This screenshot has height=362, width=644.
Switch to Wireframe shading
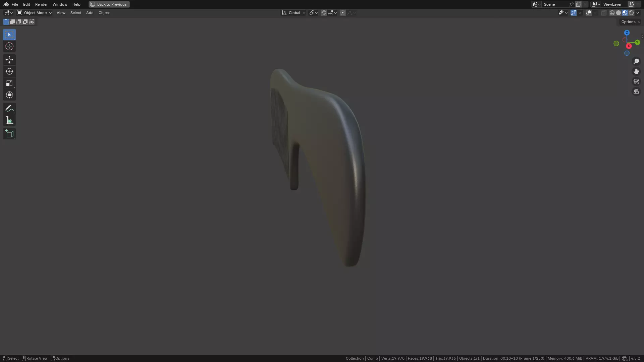[612, 13]
